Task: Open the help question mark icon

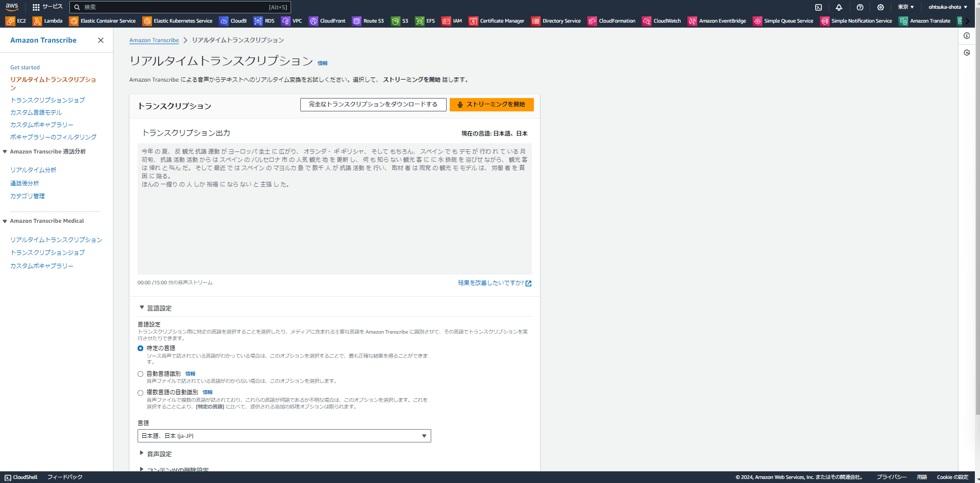Action: tap(860, 7)
